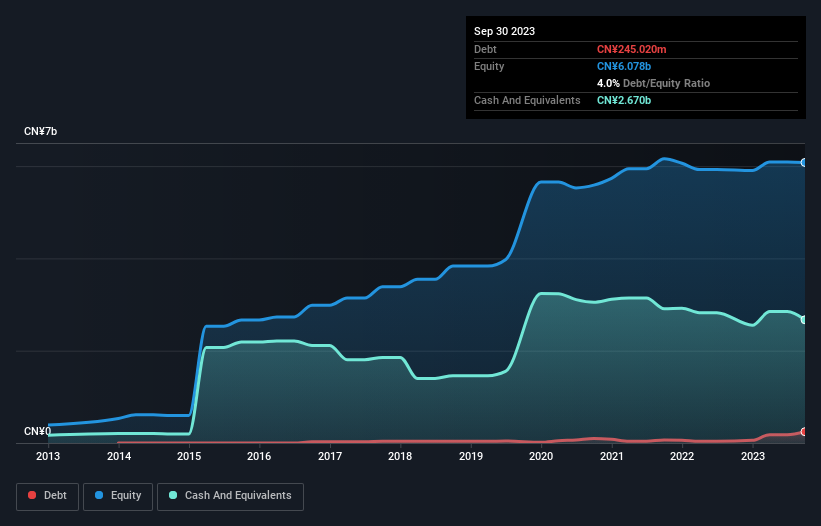Click the Equity row label in tooltip
The height and width of the screenshot is (526, 821).
(489, 66)
